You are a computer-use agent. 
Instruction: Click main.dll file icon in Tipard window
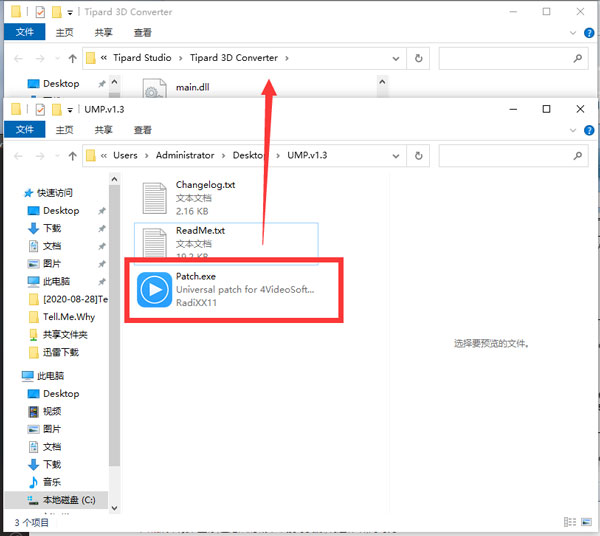tap(155, 88)
